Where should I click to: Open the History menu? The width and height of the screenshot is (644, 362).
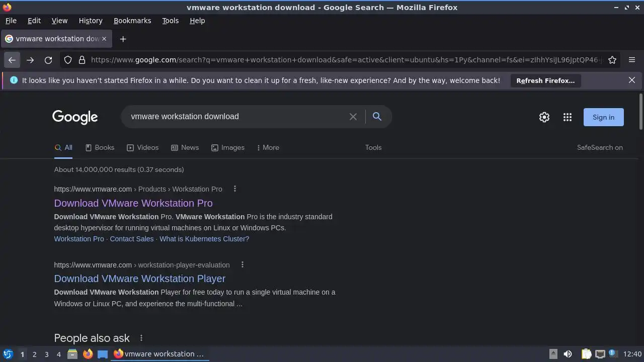point(91,21)
